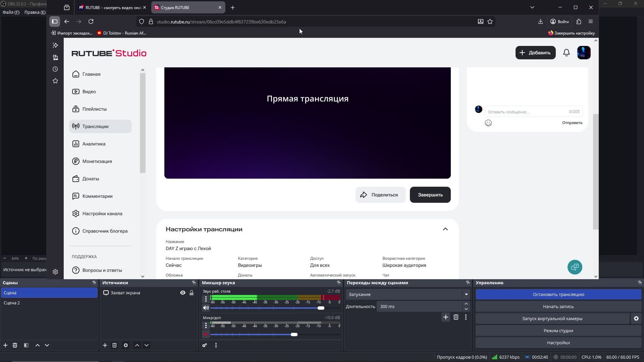Open RUTUBE support chat floating button
This screenshot has height=362, width=644.
point(575,267)
